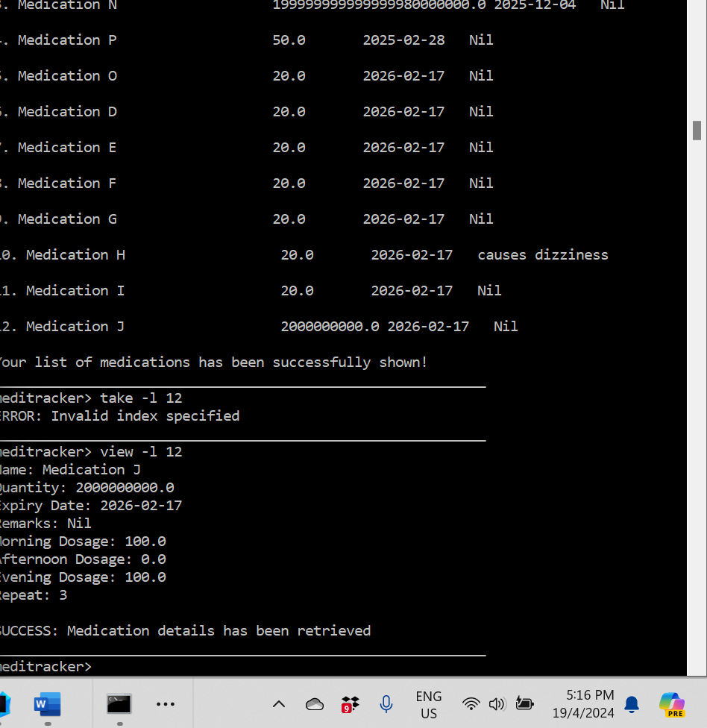Image resolution: width=707 pixels, height=728 pixels.
Task: Click 'Expiry Date: 2026-02-17' detail line
Action: [91, 506]
